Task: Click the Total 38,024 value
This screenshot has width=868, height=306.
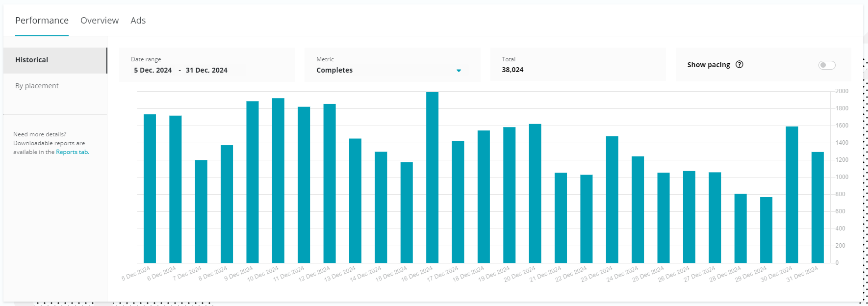Action: (x=512, y=70)
